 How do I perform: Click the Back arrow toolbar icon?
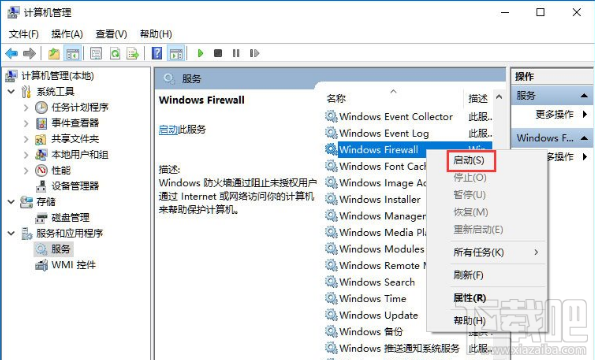pyautogui.click(x=11, y=53)
